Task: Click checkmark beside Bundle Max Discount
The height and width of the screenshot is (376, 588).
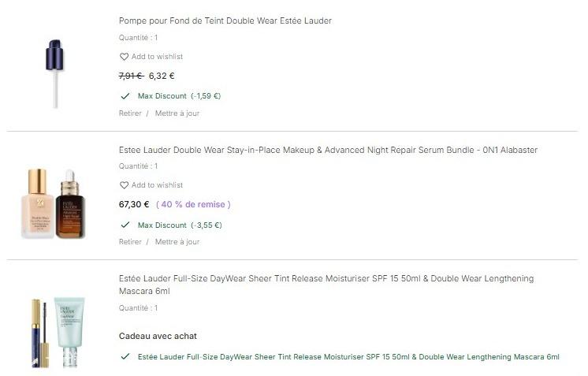Action: pos(125,225)
